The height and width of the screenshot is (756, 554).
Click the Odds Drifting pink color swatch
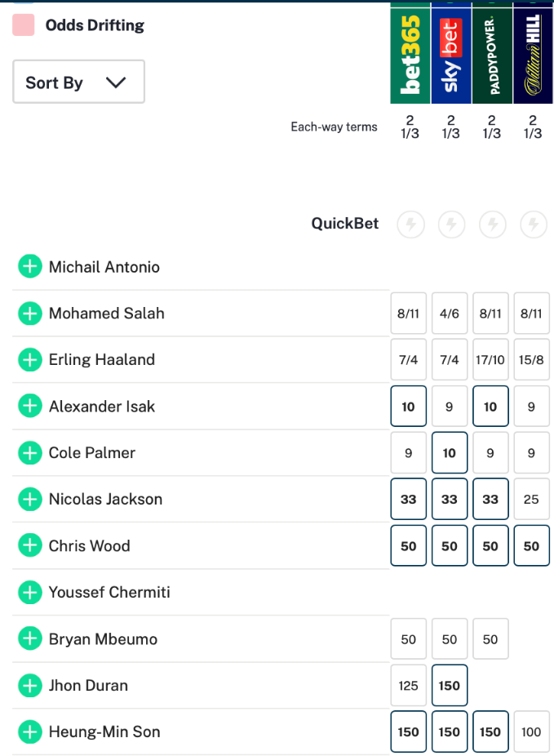click(x=24, y=25)
